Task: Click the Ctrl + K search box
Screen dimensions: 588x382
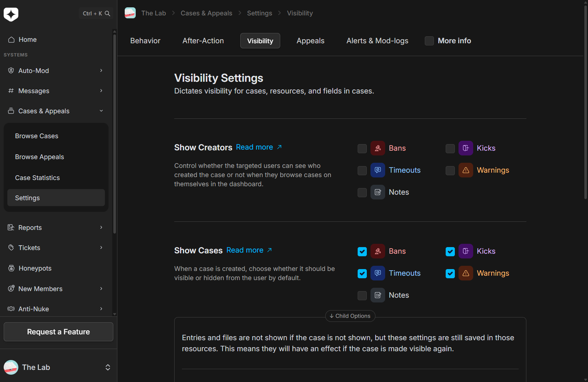Action: coord(96,14)
